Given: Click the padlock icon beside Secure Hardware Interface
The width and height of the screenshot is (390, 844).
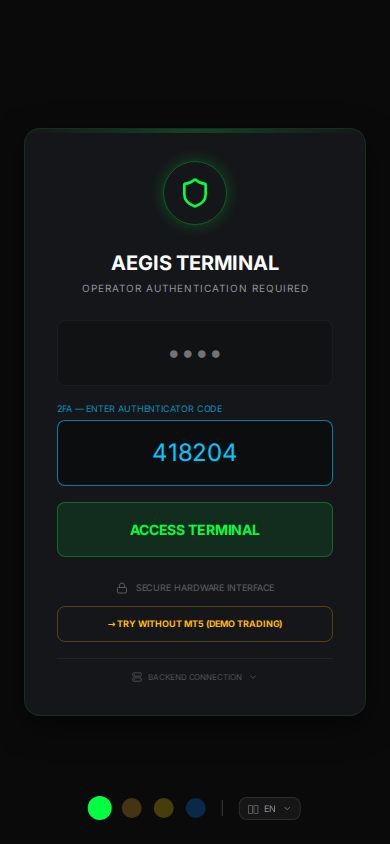Looking at the screenshot, I should coord(122,588).
